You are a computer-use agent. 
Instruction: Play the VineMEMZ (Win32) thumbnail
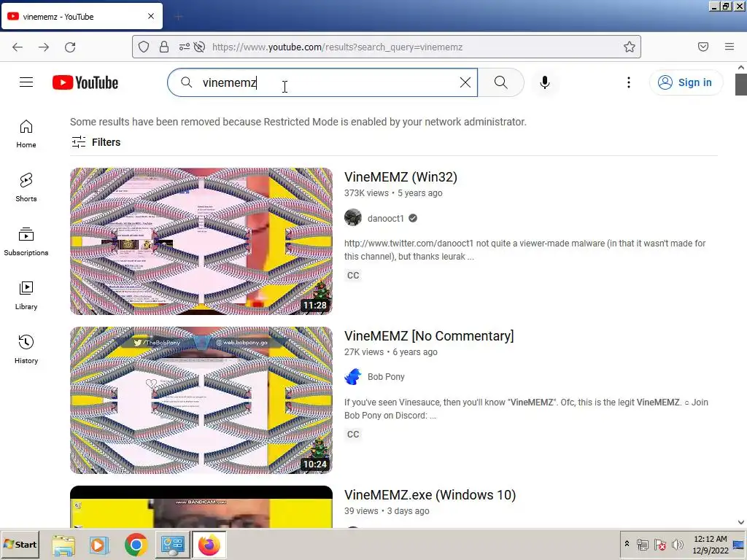(201, 241)
